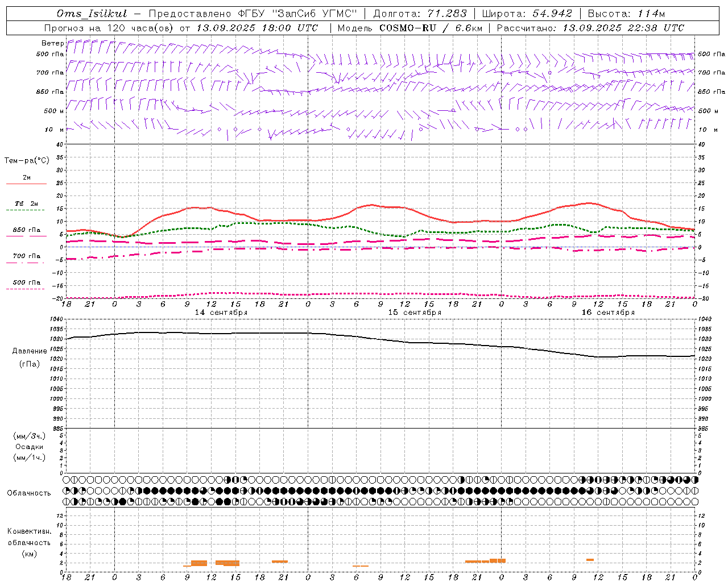728x582 pixels.
Task: Click the 500 гПа temperature legend entry
Action: click(26, 282)
